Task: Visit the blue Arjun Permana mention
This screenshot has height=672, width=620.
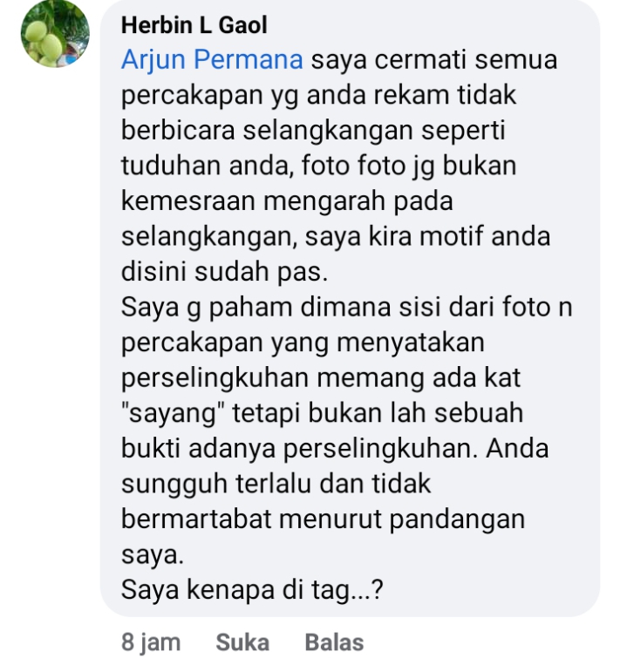Action: [x=212, y=59]
